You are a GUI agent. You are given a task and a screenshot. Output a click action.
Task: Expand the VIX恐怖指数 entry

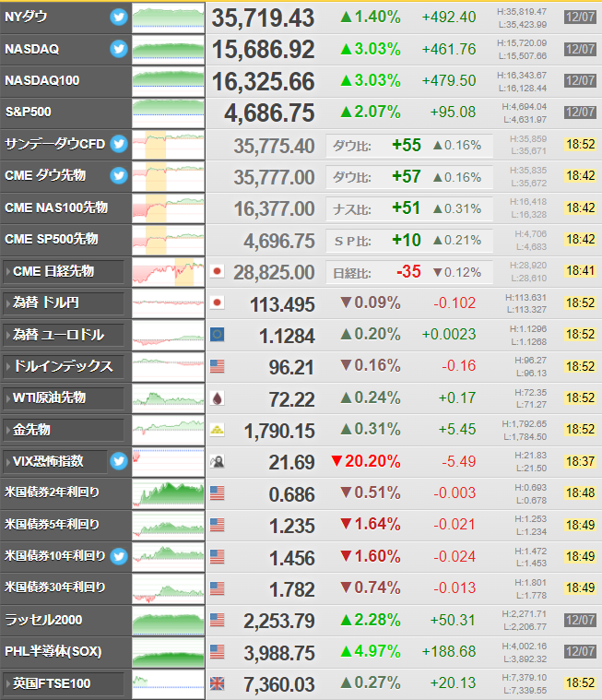(x=55, y=461)
